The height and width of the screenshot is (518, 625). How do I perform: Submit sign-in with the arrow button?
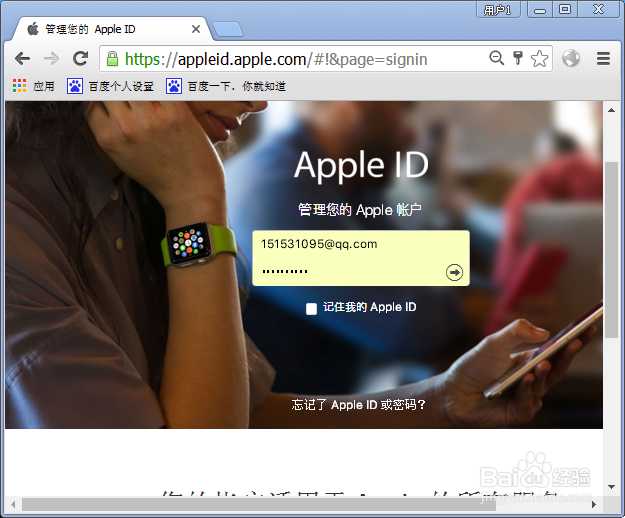(454, 273)
